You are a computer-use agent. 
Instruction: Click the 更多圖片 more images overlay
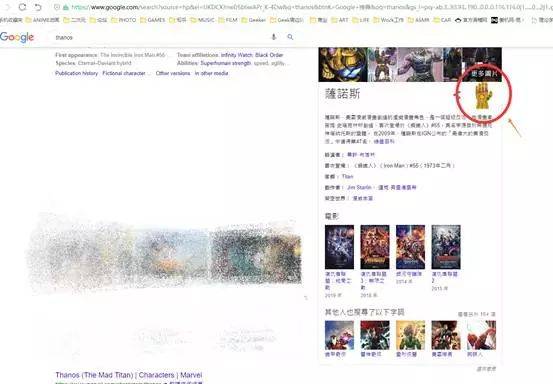point(485,74)
